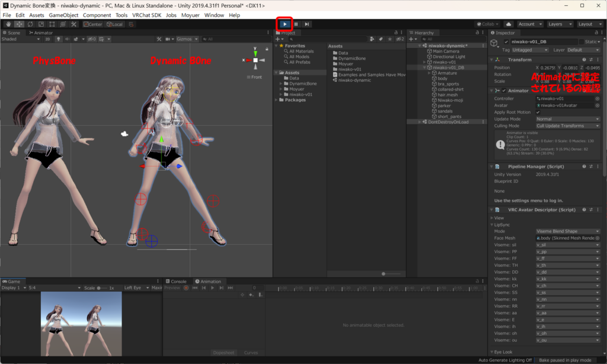Toggle scene lighting bulb icon
Screen dimensions: 607x364
click(59, 39)
